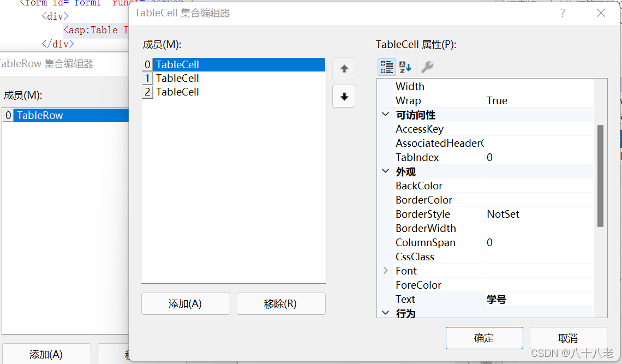Expand the Font property node
This screenshot has height=364, width=622.
click(x=385, y=271)
